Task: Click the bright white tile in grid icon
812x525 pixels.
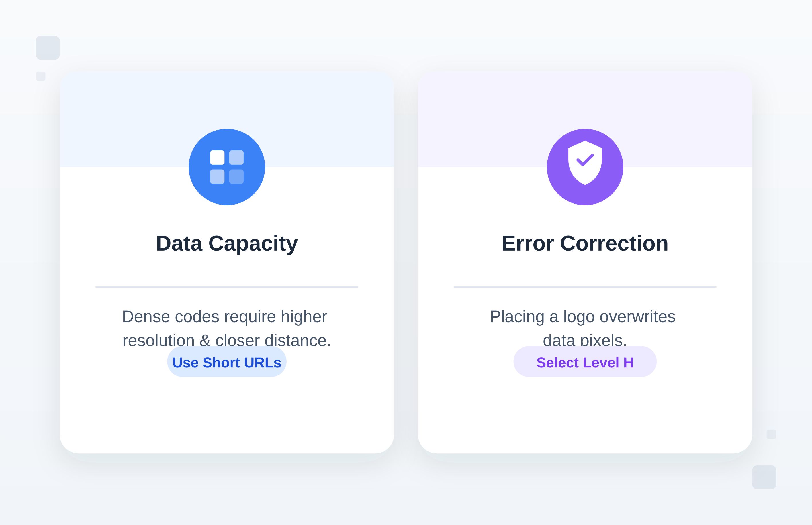Action: point(217,158)
